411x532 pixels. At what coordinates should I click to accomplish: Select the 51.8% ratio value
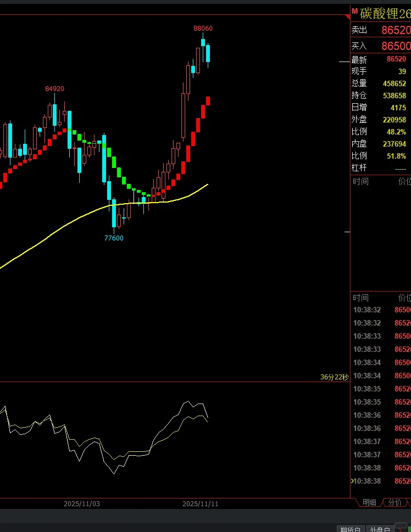coord(396,156)
